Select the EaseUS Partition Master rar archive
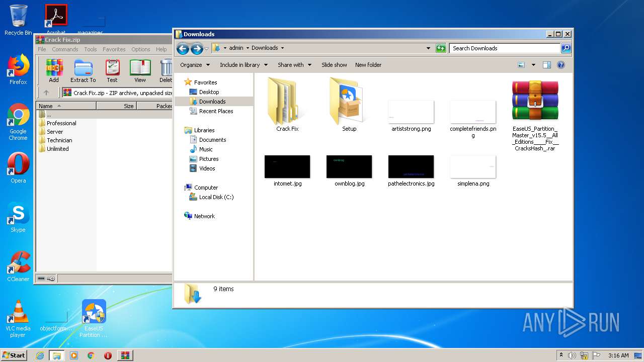The width and height of the screenshot is (644, 362). tap(535, 116)
